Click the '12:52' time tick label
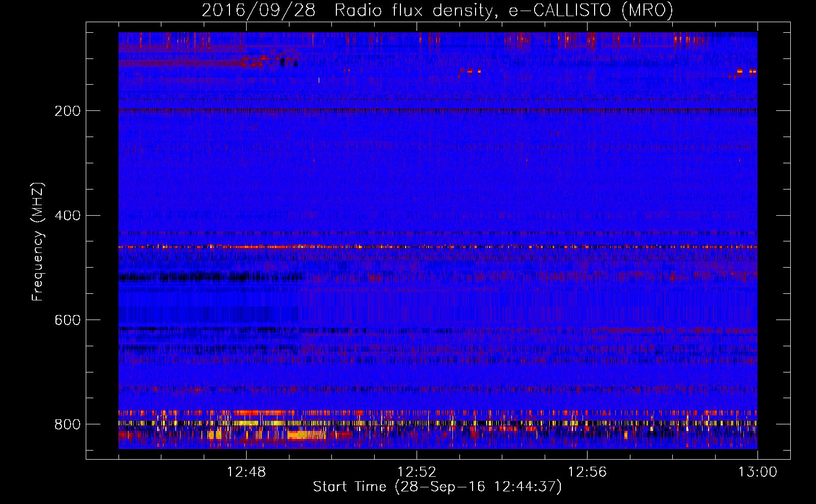Screen dimensions: 816x504 417,472
